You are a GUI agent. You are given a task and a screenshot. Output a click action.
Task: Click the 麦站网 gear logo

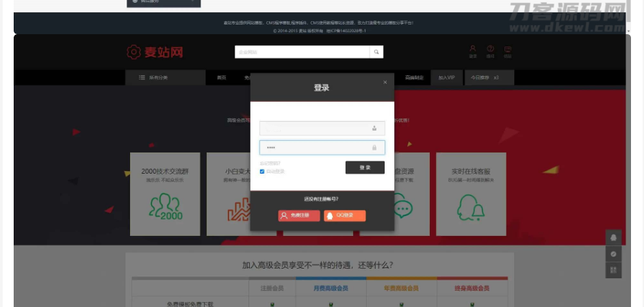coord(155,52)
